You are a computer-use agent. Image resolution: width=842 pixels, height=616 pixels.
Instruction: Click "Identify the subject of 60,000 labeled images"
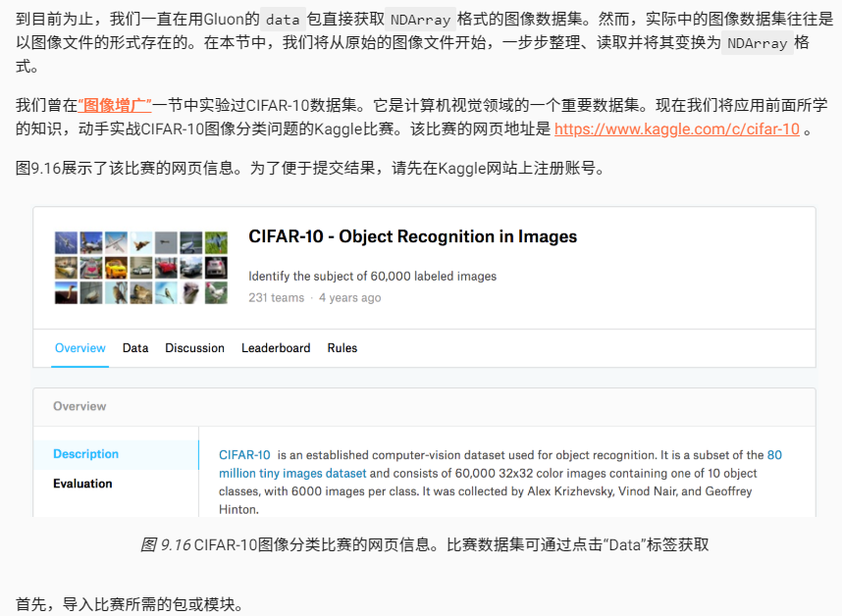tap(372, 276)
